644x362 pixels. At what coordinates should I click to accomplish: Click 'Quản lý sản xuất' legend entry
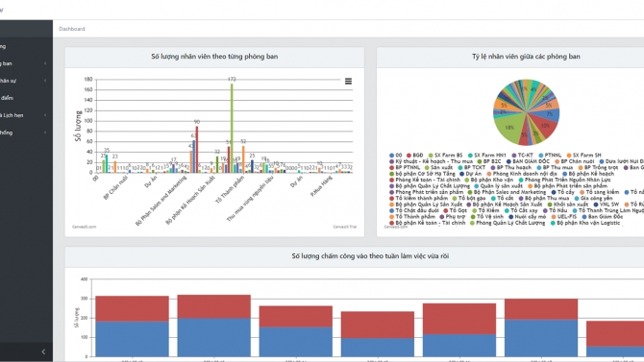498,186
